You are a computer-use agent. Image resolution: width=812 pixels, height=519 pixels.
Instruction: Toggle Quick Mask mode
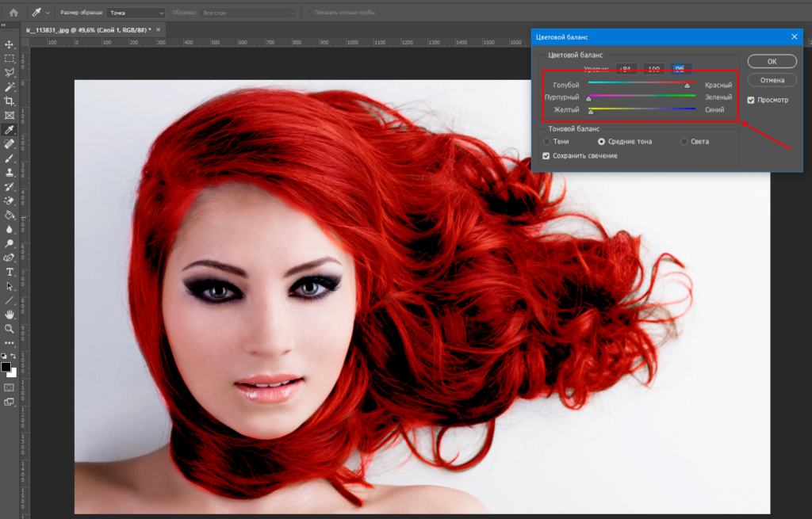click(10, 387)
